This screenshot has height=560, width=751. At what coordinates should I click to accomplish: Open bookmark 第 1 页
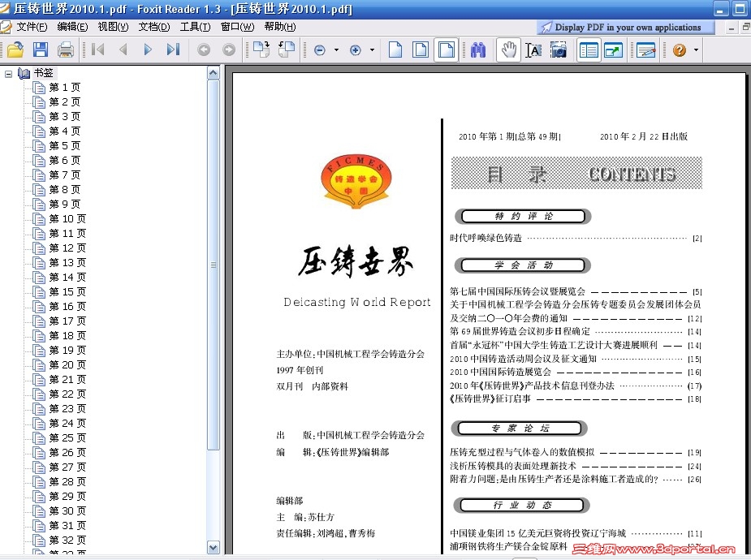coord(65,88)
